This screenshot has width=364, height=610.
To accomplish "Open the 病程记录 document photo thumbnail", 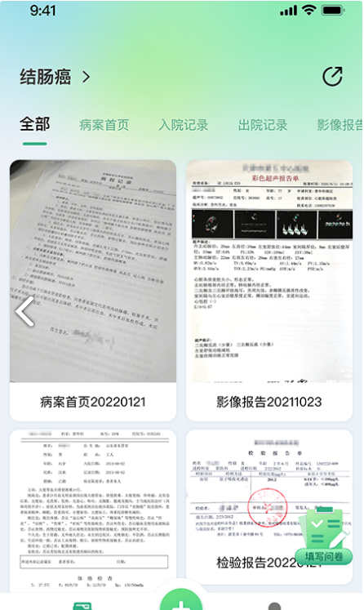I will [x=93, y=271].
